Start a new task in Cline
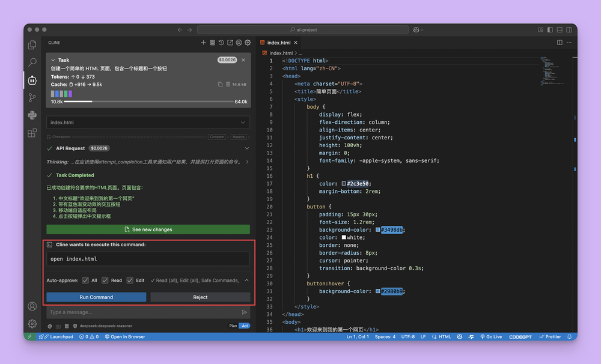 tap(203, 43)
